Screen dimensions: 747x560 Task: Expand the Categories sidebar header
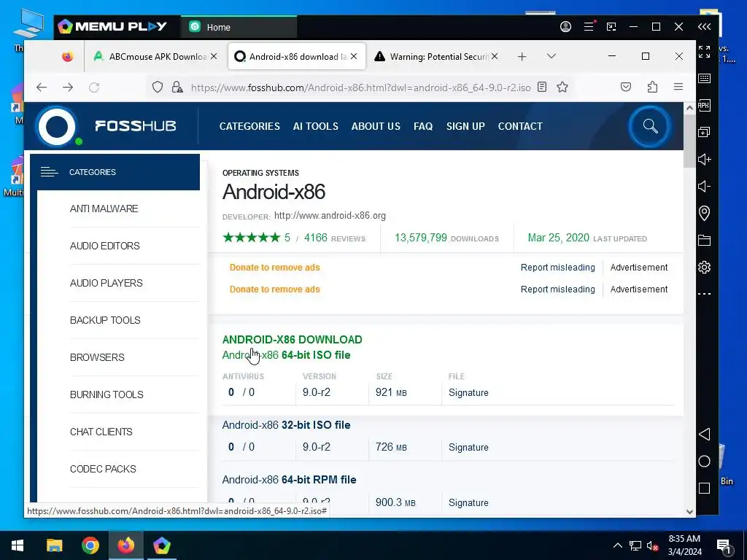[x=115, y=172]
